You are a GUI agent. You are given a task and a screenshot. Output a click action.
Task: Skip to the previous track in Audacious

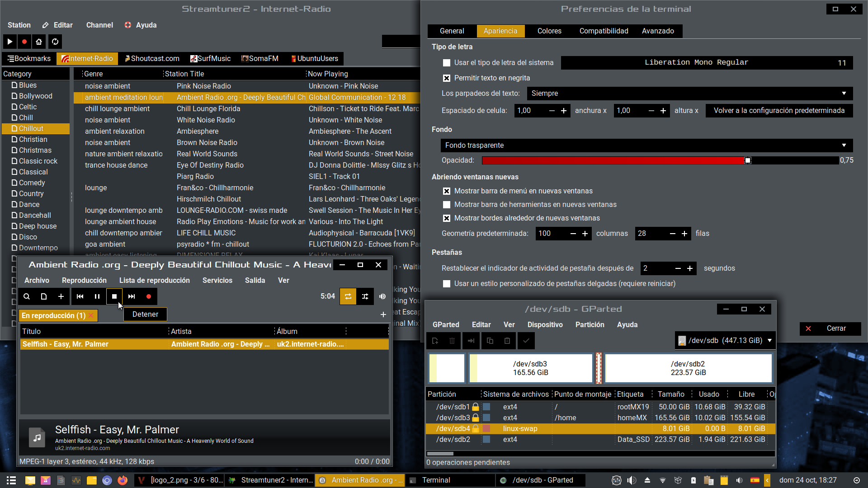tap(80, 296)
